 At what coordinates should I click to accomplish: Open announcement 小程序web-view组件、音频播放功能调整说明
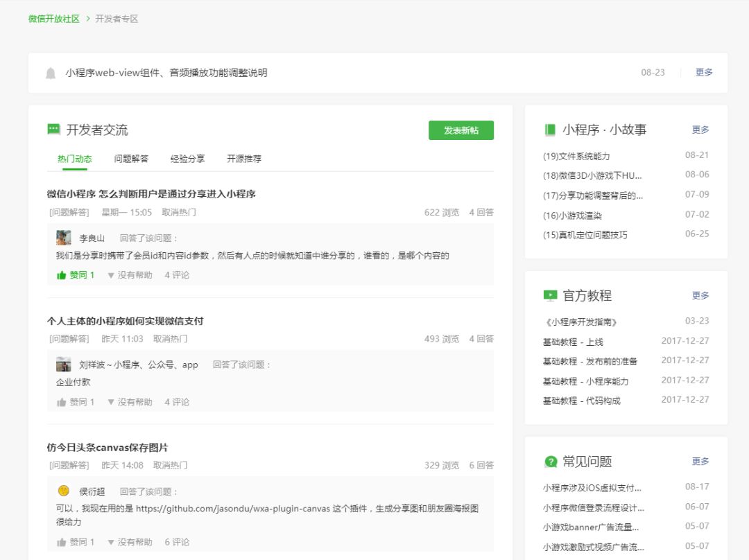[166, 73]
